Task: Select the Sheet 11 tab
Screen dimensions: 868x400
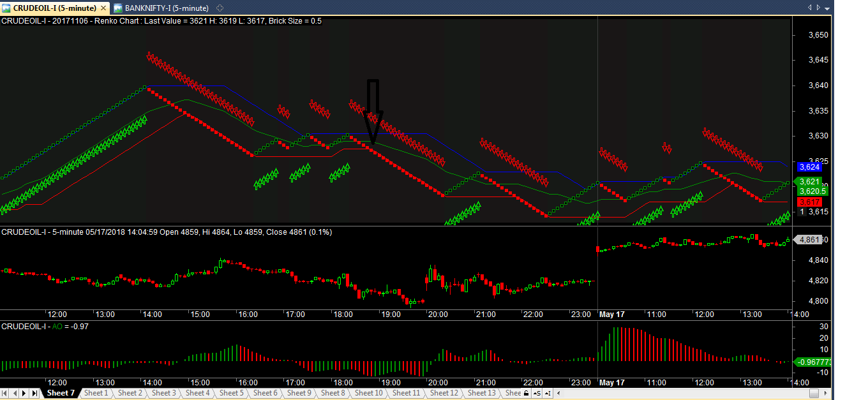Action: pos(407,393)
